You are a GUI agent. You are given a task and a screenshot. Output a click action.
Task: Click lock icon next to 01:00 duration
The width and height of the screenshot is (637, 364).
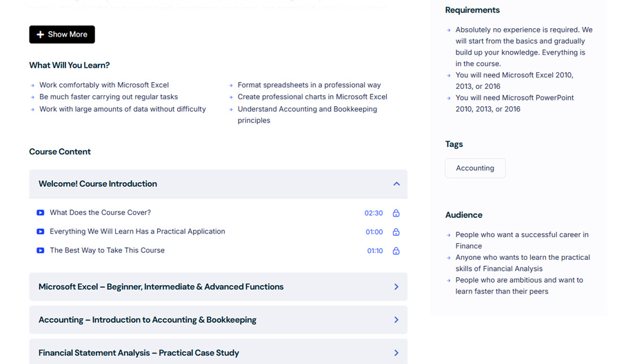point(396,232)
